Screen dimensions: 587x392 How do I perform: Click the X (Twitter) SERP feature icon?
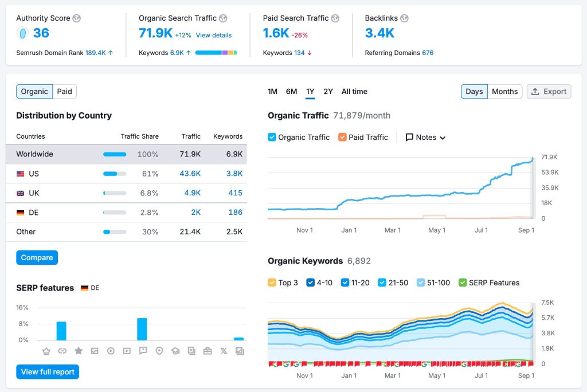coord(224,351)
